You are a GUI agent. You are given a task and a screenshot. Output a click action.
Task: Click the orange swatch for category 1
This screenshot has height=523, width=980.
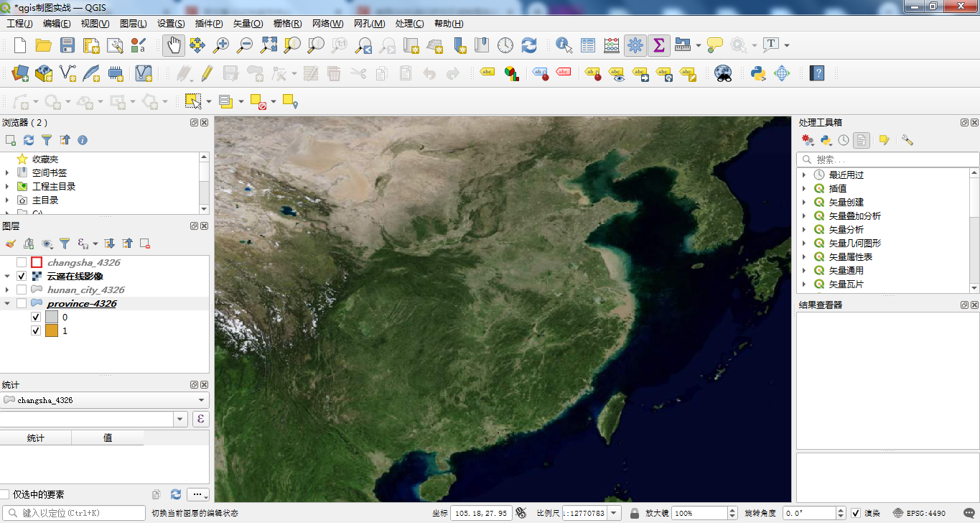[52, 331]
